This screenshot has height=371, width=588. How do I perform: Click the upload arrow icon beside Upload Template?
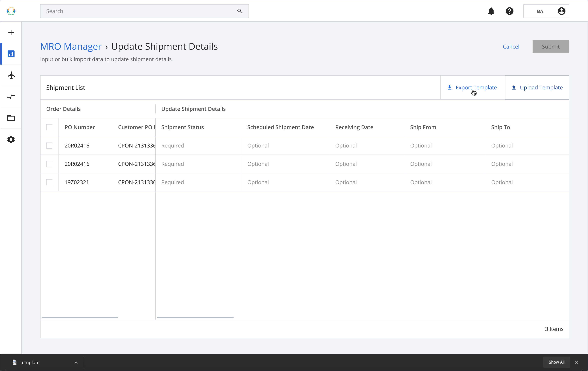[x=514, y=87]
